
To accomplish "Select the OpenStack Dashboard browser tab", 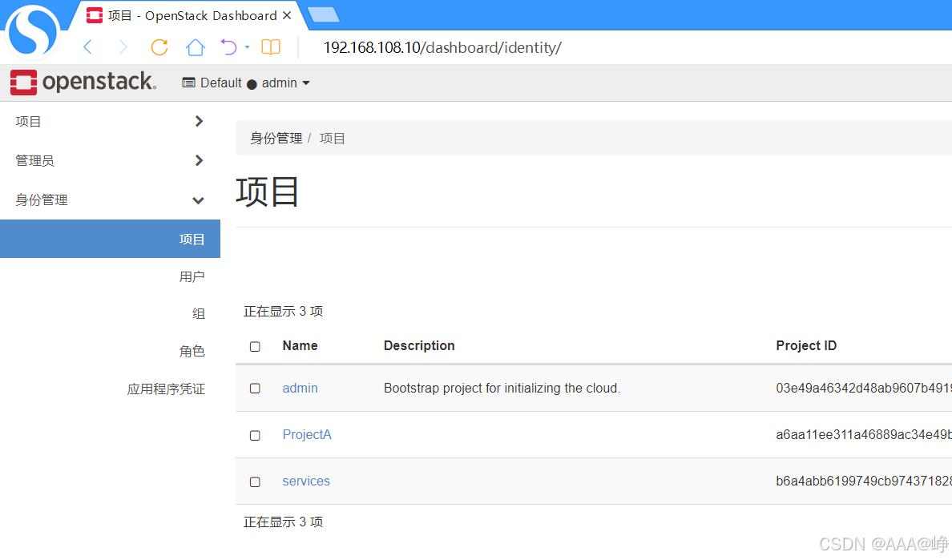I will tap(187, 15).
